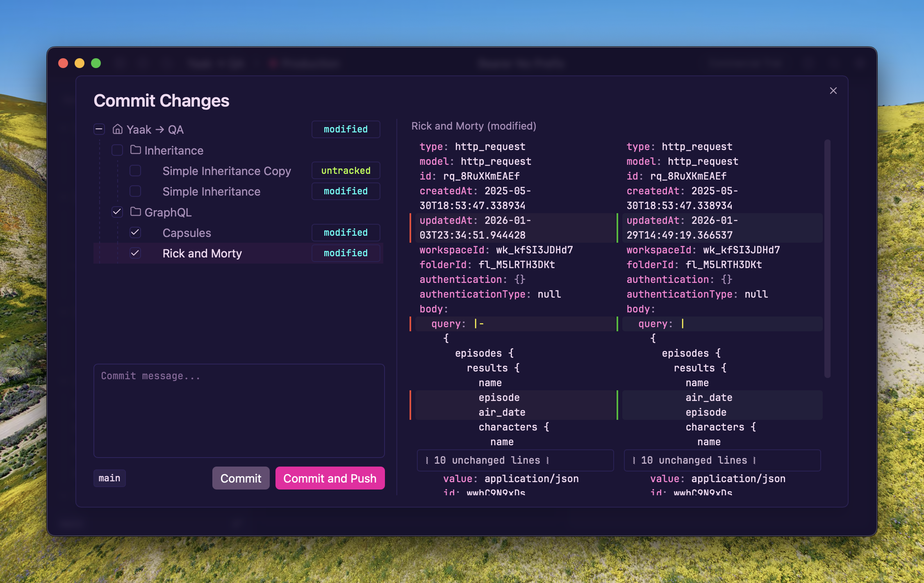Uncheck the Capsules request checkbox
The width and height of the screenshot is (924, 583).
[135, 232]
